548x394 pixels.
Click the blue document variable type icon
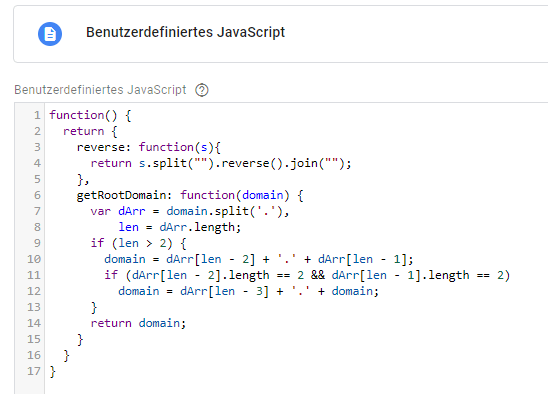pyautogui.click(x=50, y=34)
